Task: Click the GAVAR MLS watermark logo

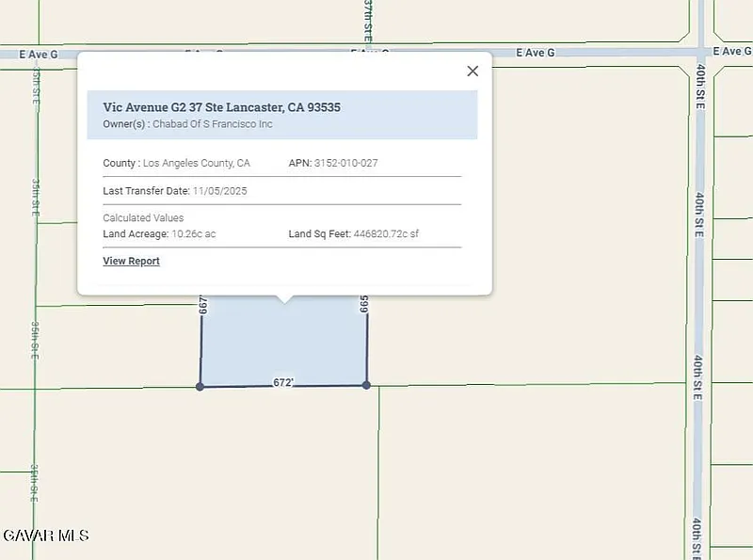Action: coord(45,535)
